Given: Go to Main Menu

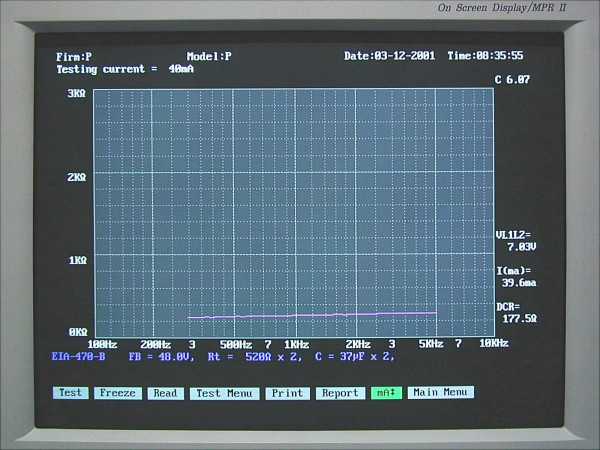Looking at the screenshot, I should (x=441, y=392).
